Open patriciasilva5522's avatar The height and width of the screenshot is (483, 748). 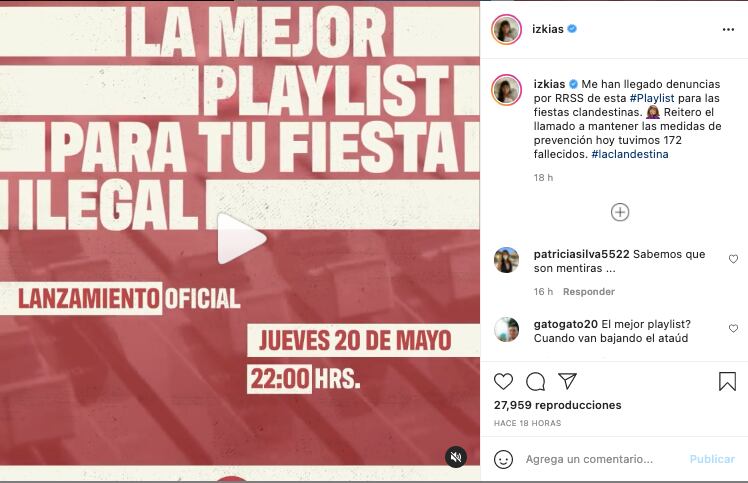click(x=506, y=260)
